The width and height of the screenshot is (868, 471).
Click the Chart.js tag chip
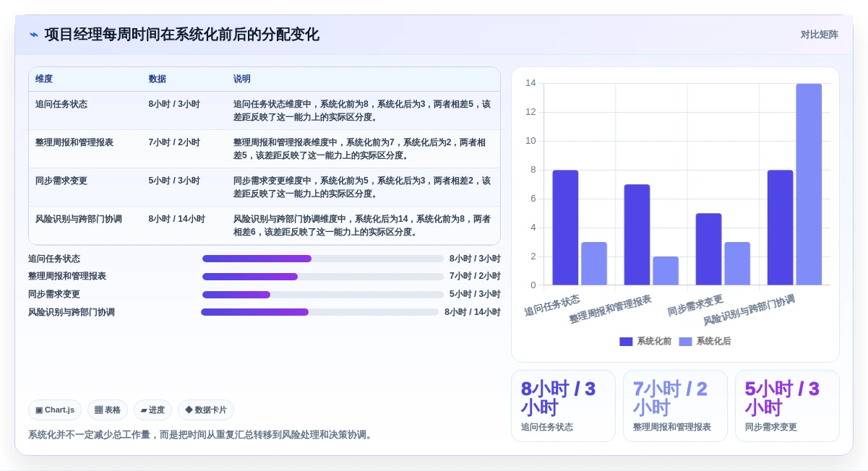[55, 410]
